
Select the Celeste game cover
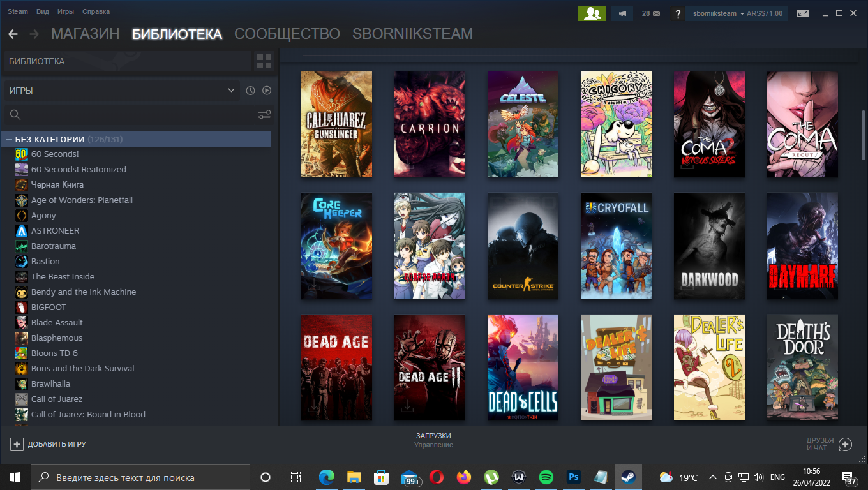[523, 124]
